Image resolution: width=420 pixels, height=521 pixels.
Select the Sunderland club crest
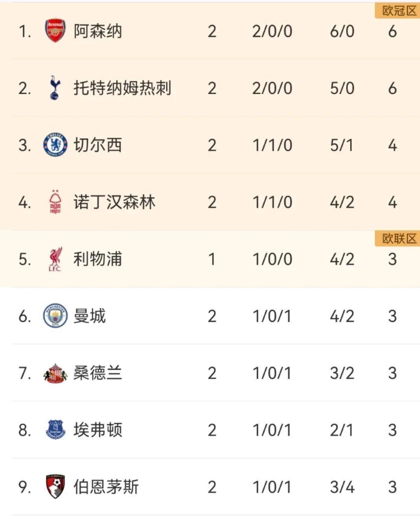click(x=55, y=373)
